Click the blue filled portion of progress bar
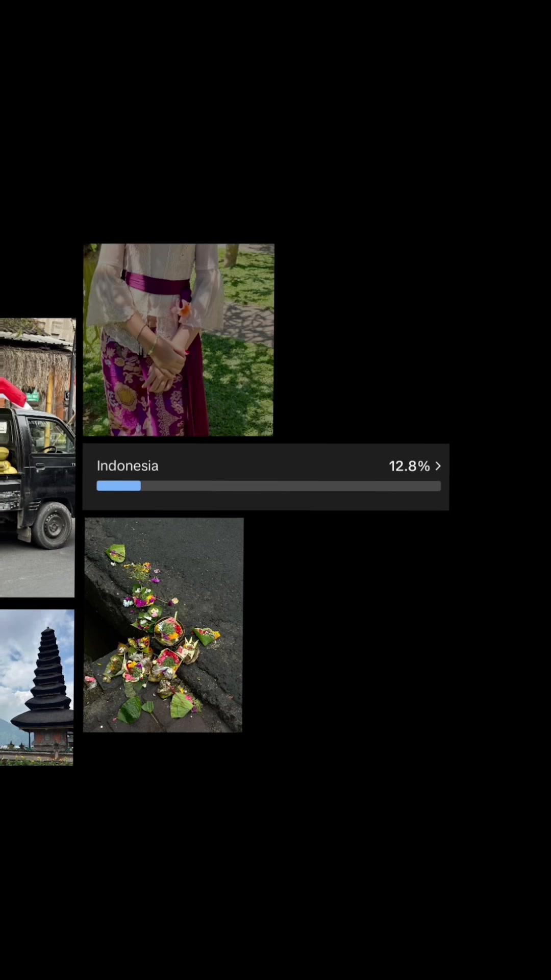 (118, 486)
